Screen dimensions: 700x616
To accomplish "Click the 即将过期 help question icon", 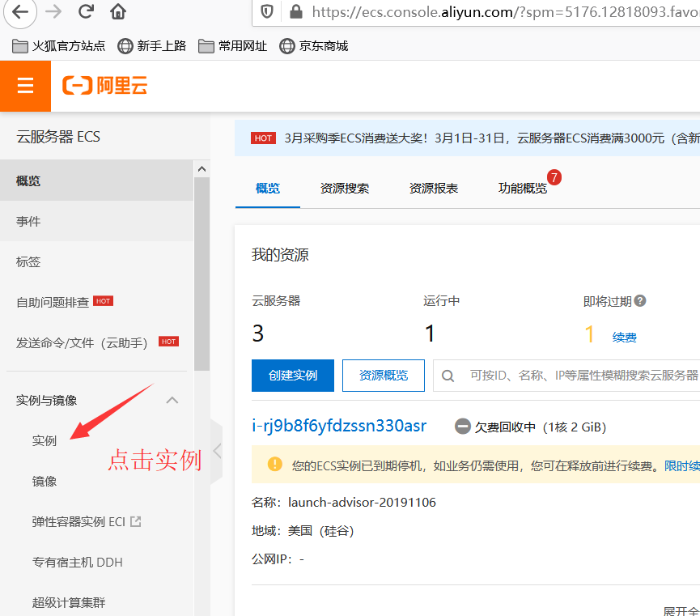I will (x=640, y=301).
